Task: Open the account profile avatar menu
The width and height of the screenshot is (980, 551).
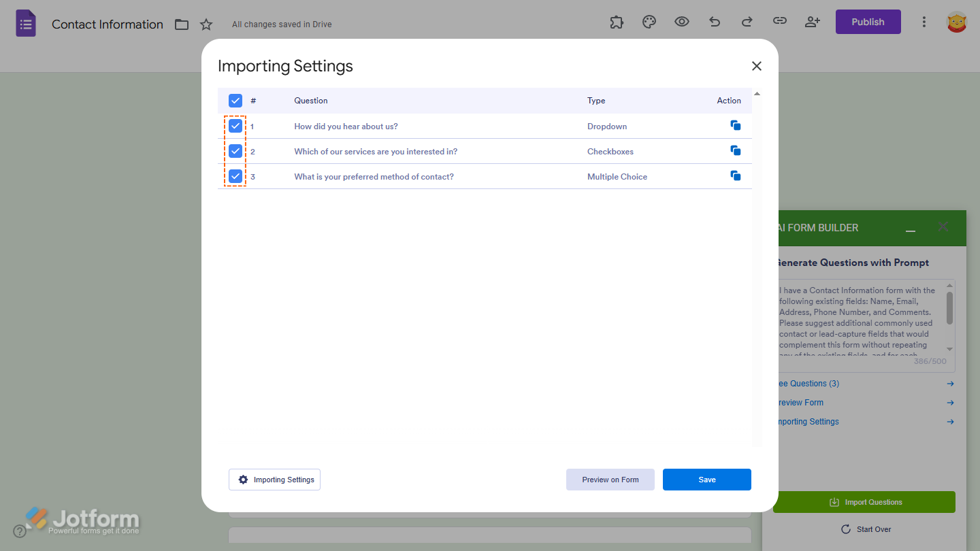Action: coord(956,22)
